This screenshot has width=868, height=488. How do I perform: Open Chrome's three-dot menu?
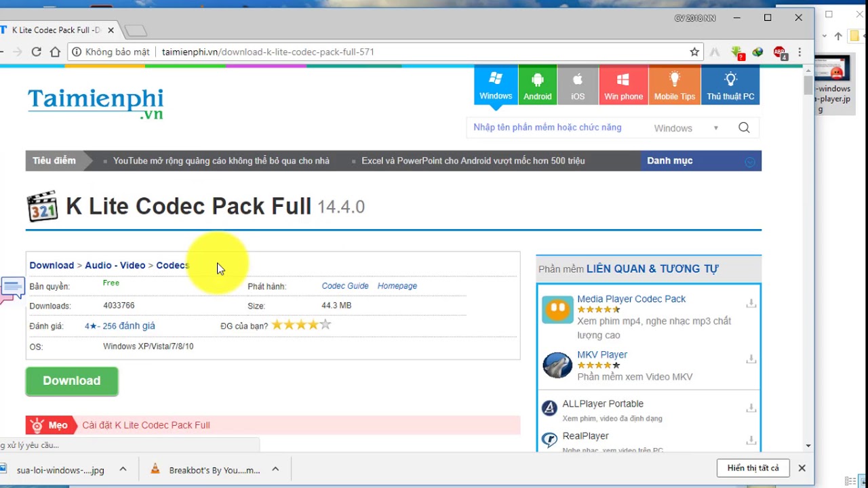tap(800, 52)
